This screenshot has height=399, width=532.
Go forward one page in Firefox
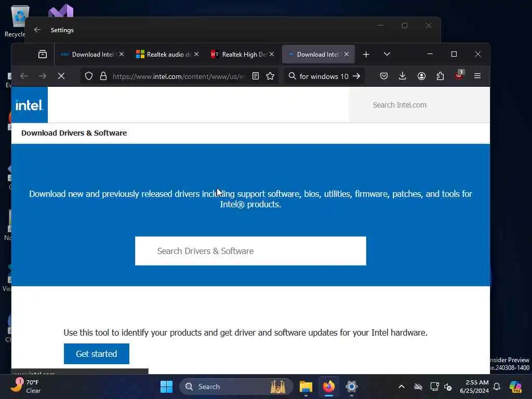click(x=43, y=76)
